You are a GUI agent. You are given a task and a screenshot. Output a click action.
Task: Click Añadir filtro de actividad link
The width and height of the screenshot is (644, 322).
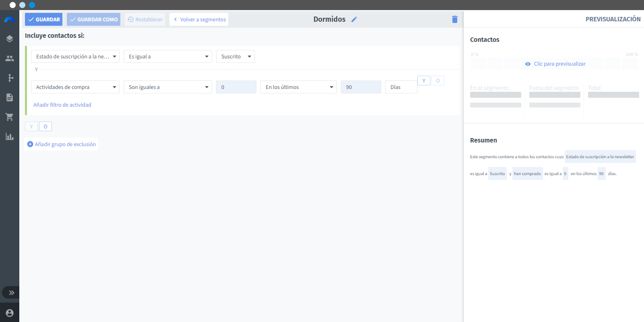coord(62,105)
